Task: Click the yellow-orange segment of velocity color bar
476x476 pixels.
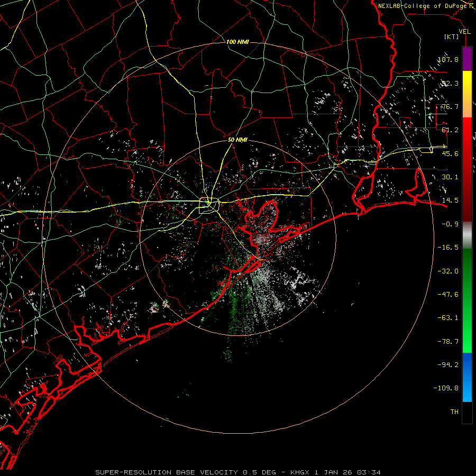Action: 467,94
